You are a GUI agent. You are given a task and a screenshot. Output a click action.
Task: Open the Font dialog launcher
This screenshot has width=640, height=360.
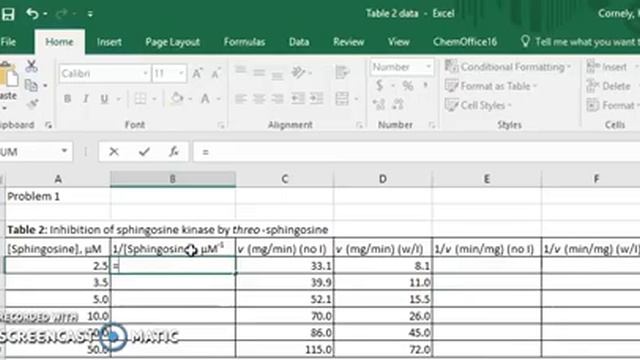pyautogui.click(x=221, y=125)
